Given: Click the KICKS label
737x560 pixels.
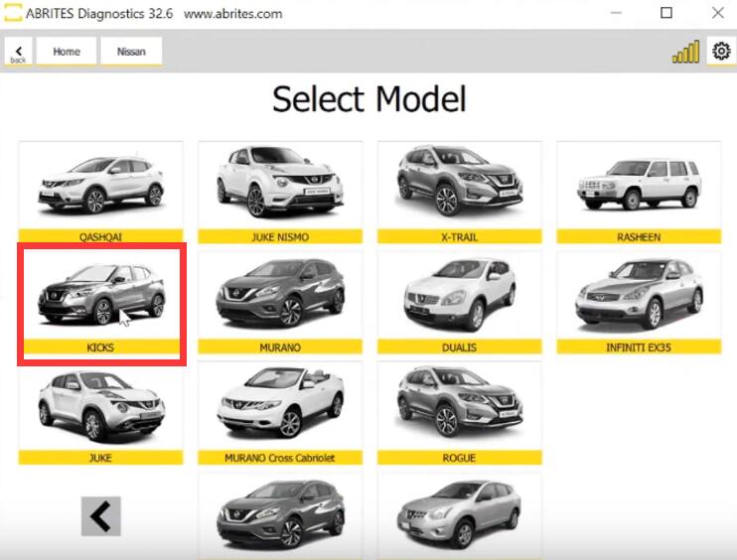Looking at the screenshot, I should [x=100, y=348].
